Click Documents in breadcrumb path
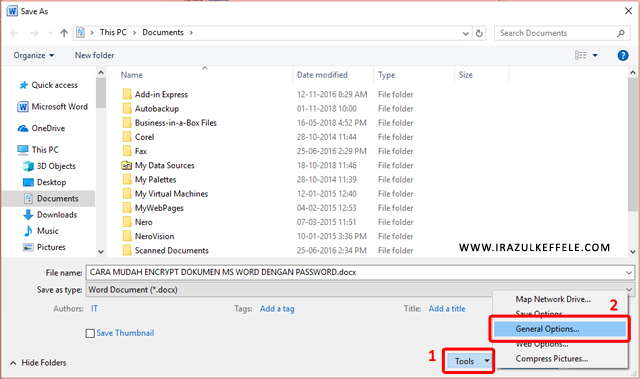Image resolution: width=640 pixels, height=379 pixels. pos(163,32)
